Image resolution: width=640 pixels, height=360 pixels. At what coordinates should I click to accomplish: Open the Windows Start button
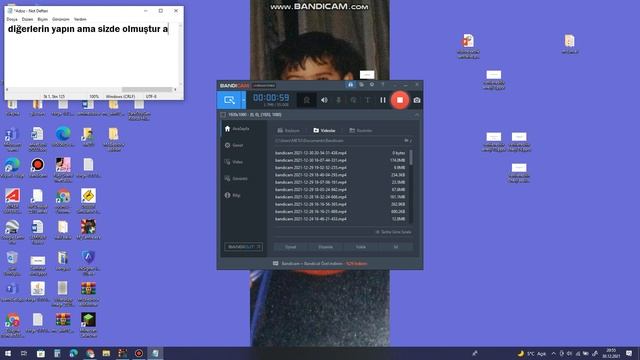8,353
